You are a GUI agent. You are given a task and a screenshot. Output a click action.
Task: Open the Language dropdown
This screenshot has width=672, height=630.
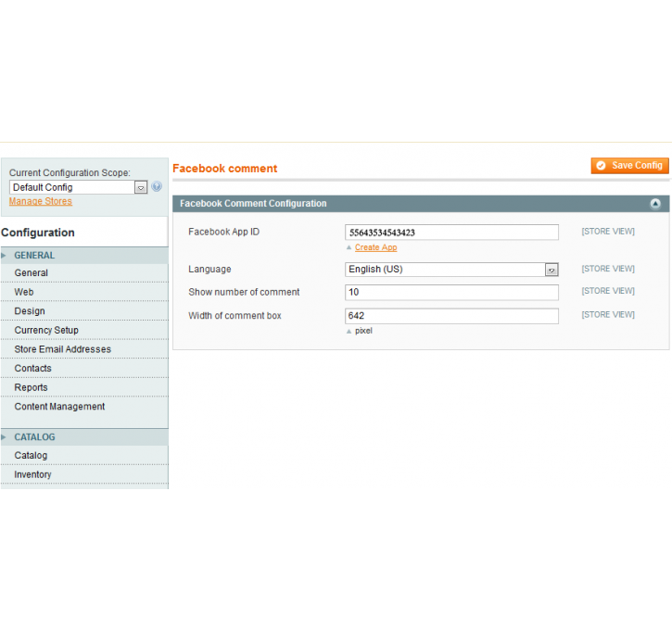click(x=451, y=270)
